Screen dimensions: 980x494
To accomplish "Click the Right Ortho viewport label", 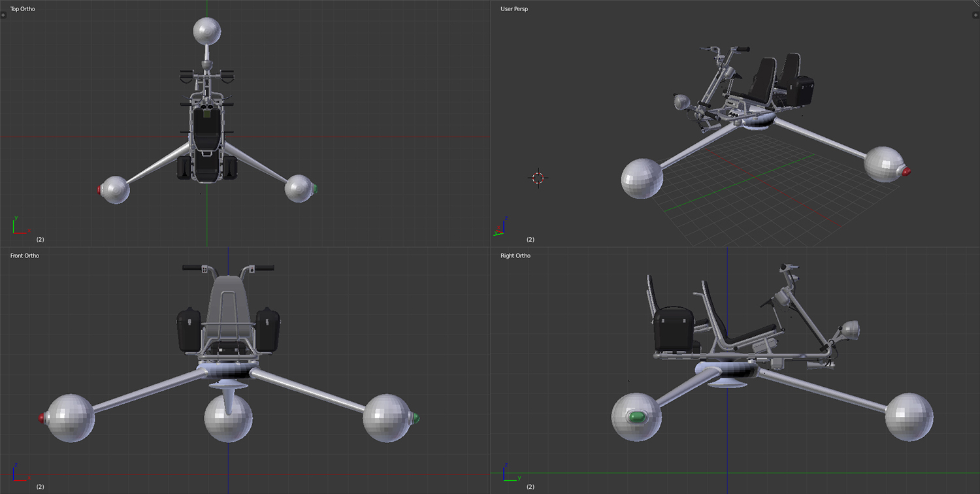I will point(515,255).
